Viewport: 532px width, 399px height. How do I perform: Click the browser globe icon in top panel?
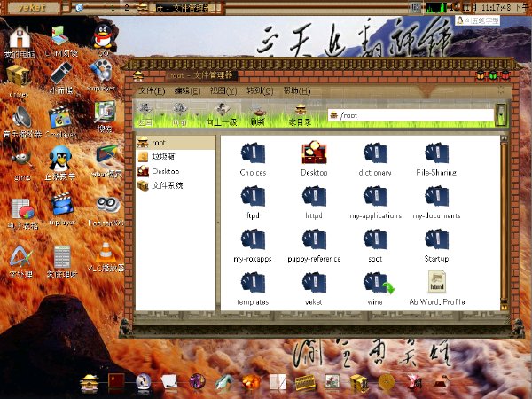point(80,7)
